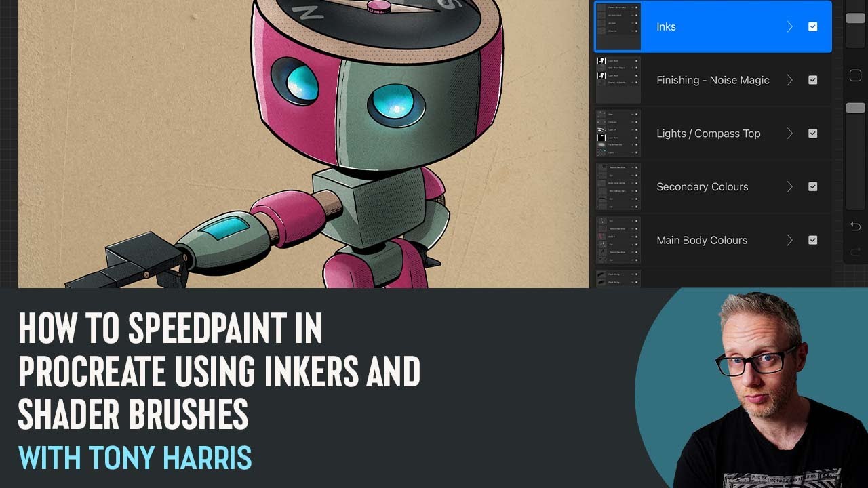This screenshot has width=868, height=488.
Task: Toggle visibility of Lights / Compass Top group
Action: (x=812, y=134)
